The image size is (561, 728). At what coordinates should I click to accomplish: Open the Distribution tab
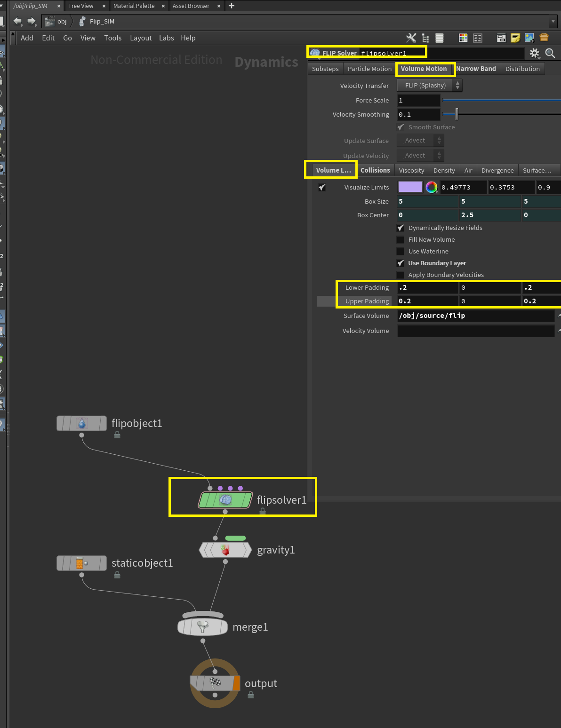coord(522,69)
